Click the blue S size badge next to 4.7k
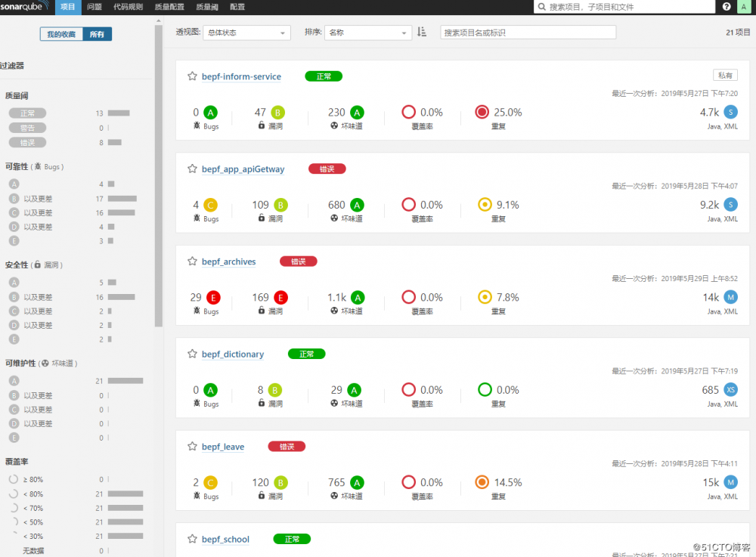This screenshot has height=557, width=756. coord(729,111)
